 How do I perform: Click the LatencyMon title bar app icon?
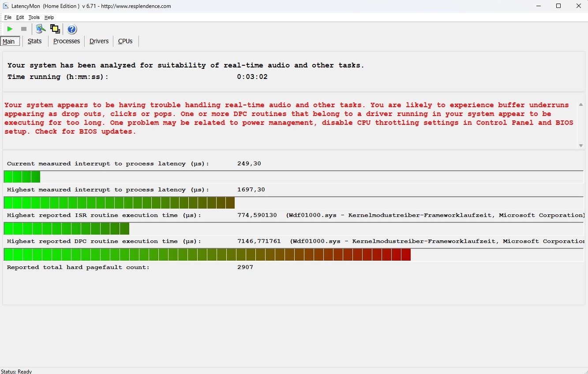click(6, 6)
